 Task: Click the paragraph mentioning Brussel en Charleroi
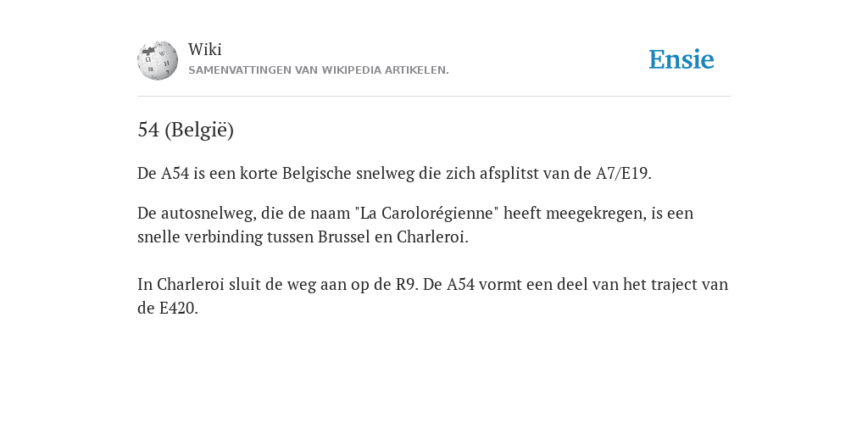pos(415,225)
